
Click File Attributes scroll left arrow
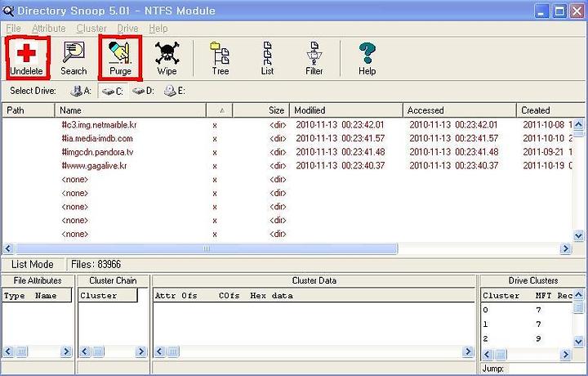8,351
